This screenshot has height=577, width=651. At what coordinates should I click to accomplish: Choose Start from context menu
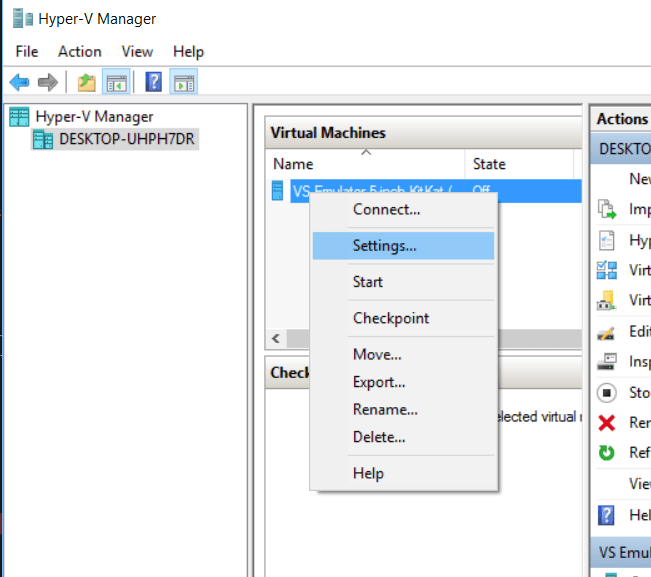pyautogui.click(x=403, y=282)
